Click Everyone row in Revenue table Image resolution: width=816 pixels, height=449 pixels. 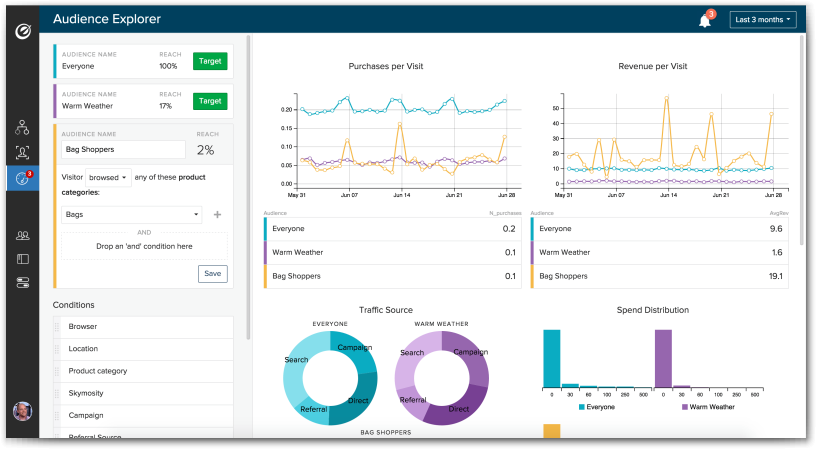(659, 229)
